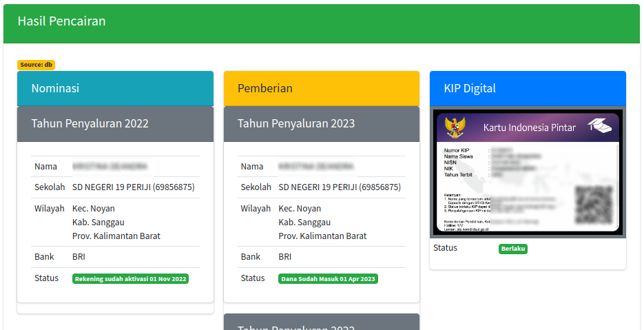Click the QR code on the KIP card
Image resolution: width=644 pixels, height=330 pixels.
pos(594,206)
